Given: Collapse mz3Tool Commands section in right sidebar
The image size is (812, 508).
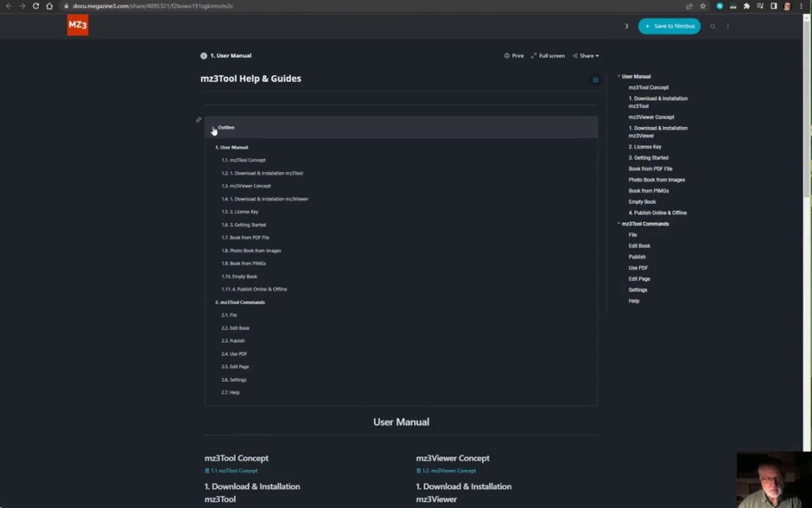Looking at the screenshot, I should pos(619,224).
